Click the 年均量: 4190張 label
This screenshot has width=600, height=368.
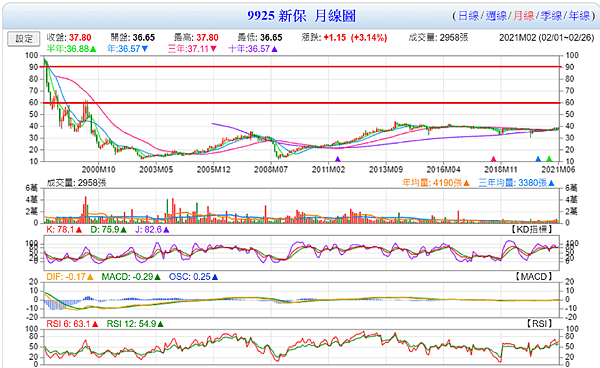coord(435,183)
